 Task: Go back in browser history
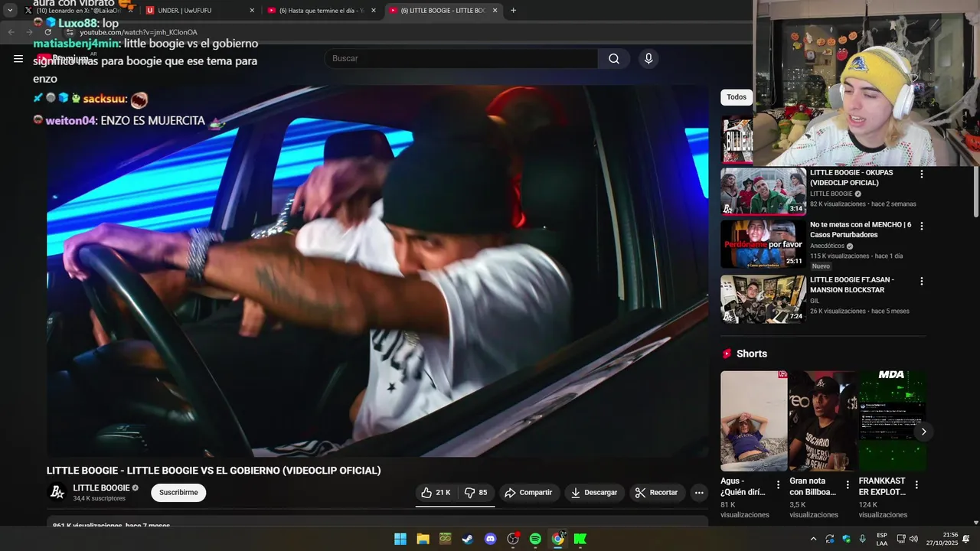pyautogui.click(x=11, y=32)
